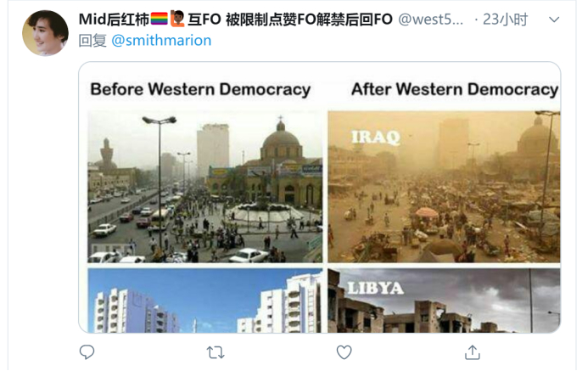Click the @west5... handle

(x=430, y=20)
